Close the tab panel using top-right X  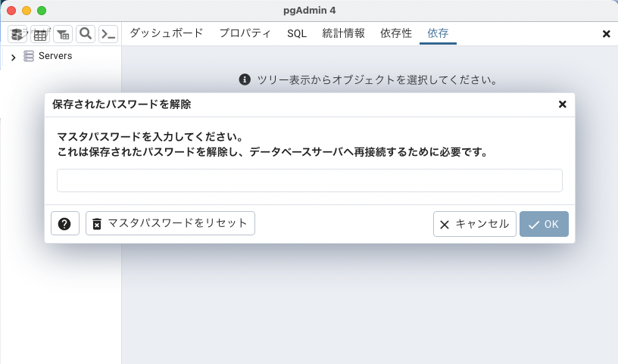(606, 34)
